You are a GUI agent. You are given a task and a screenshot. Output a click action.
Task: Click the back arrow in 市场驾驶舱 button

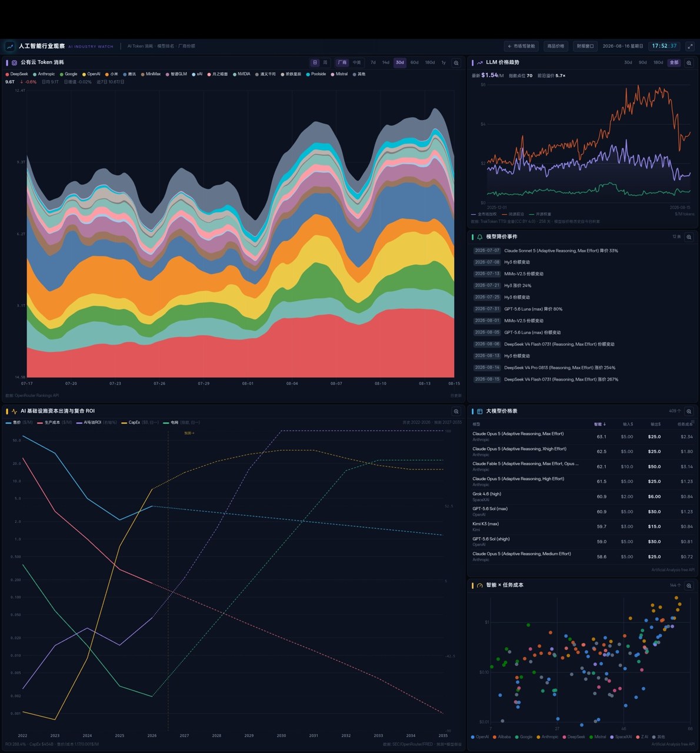pos(510,46)
